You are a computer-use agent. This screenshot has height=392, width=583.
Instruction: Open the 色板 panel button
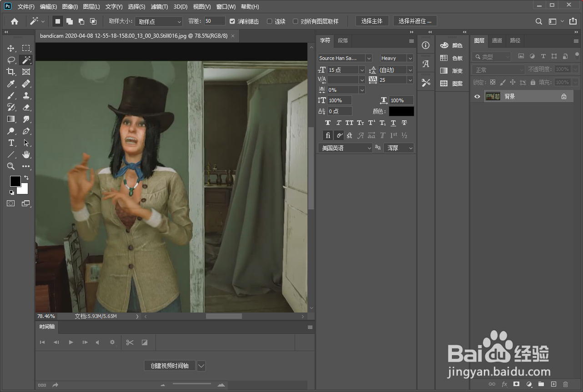(452, 58)
